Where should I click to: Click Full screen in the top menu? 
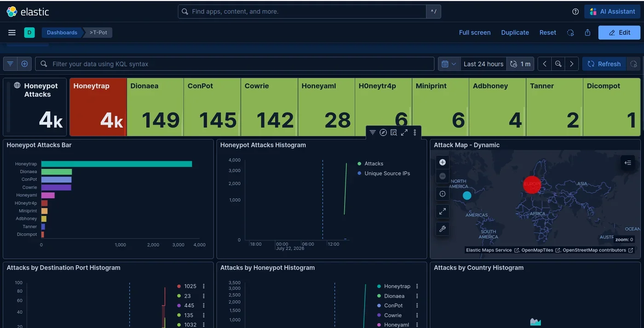(x=475, y=33)
